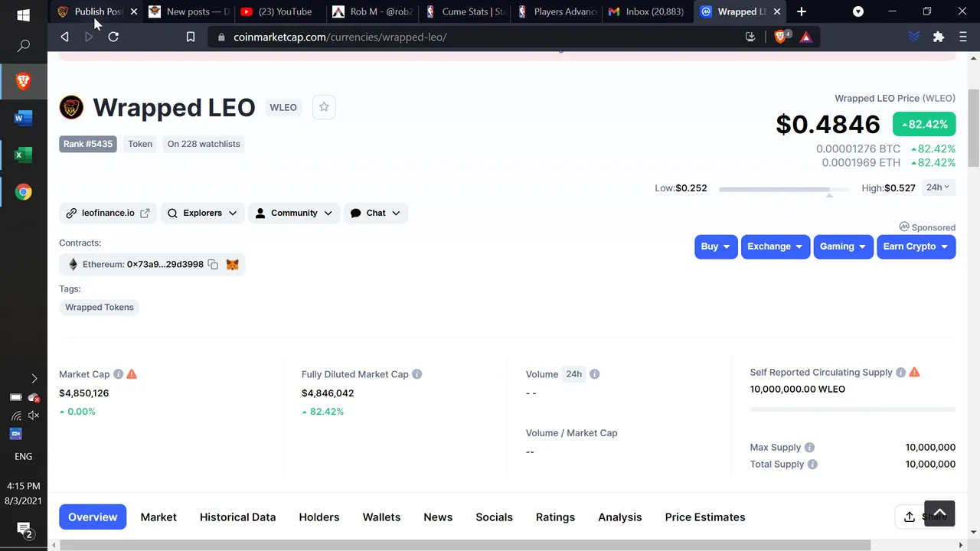Reload the coinmarketcap page
The width and height of the screenshot is (980, 551).
(x=113, y=37)
